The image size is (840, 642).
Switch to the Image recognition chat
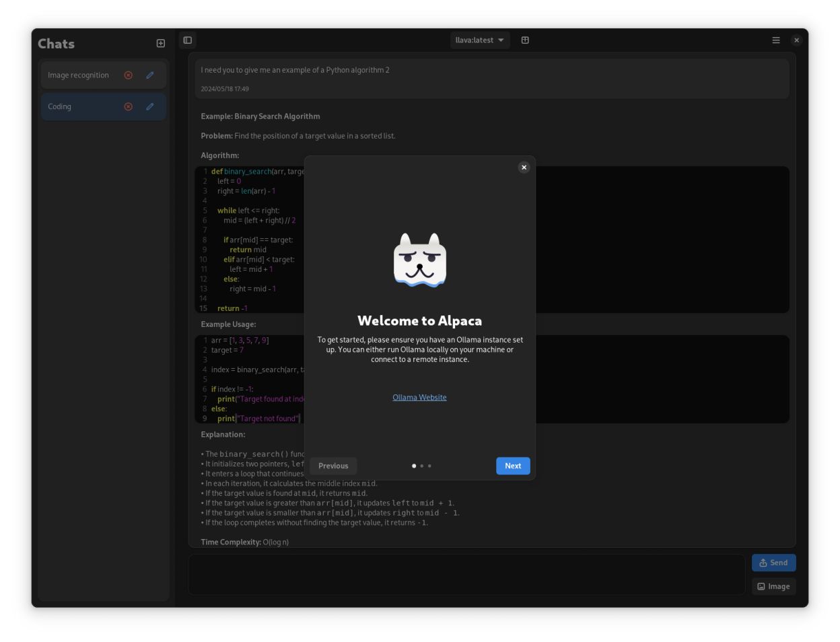click(x=79, y=75)
